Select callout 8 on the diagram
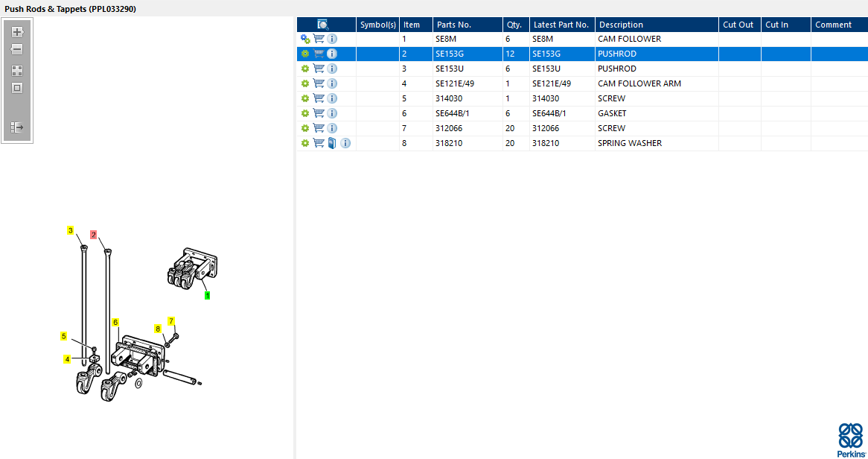This screenshot has height=459, width=868. click(x=158, y=329)
